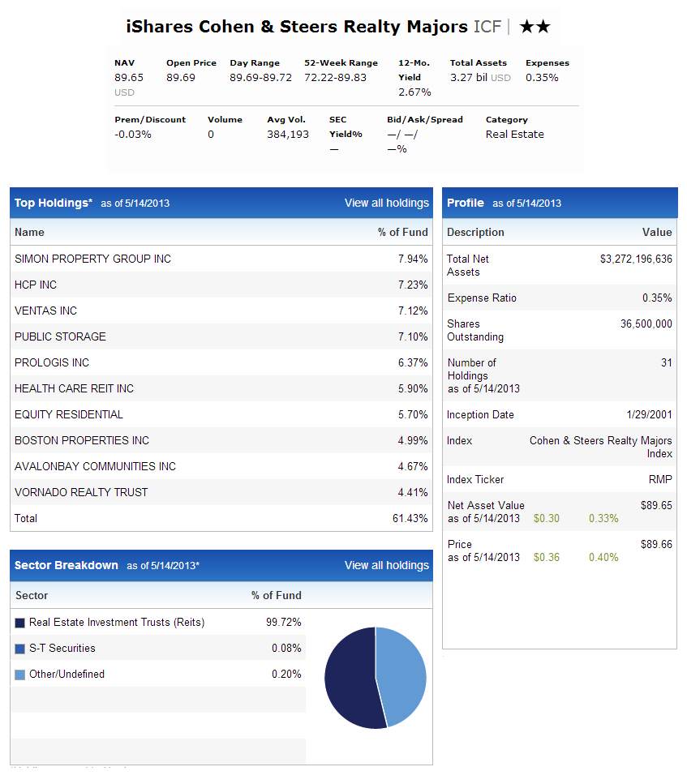Select HCP INC holding row
The width and height of the screenshot is (687, 784).
(x=221, y=285)
